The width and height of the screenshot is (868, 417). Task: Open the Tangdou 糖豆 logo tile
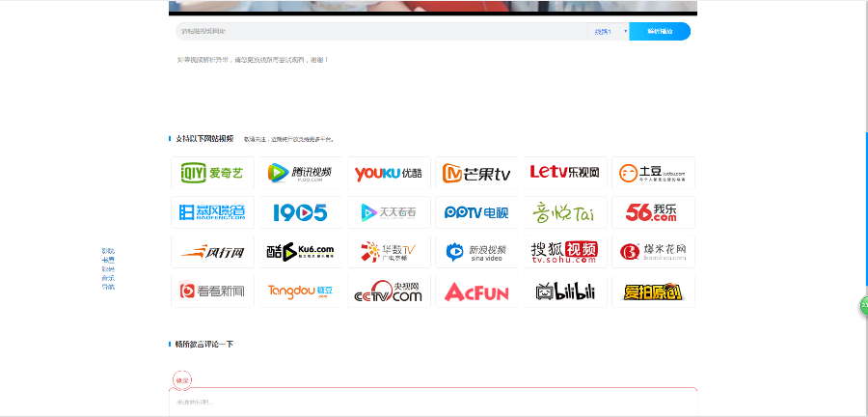tap(301, 292)
